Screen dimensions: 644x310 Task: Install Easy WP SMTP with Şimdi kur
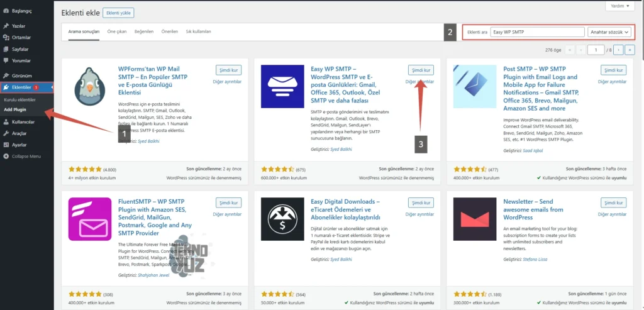(421, 70)
